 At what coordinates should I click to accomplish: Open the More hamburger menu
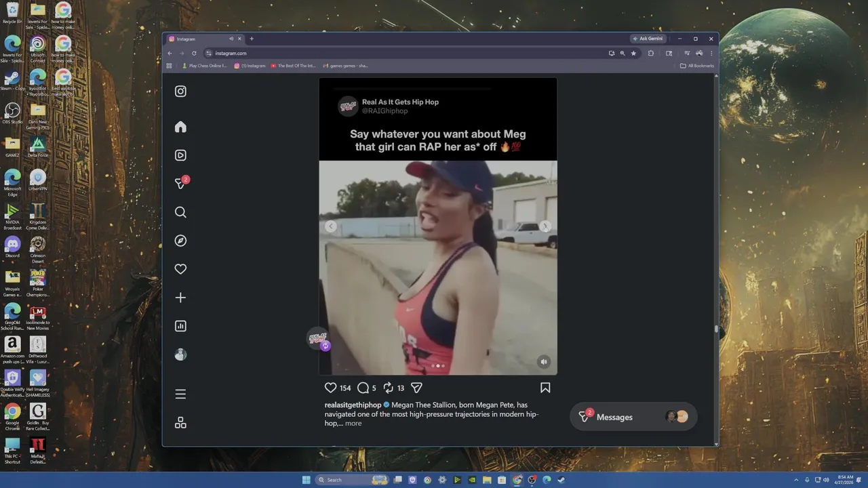(x=180, y=394)
